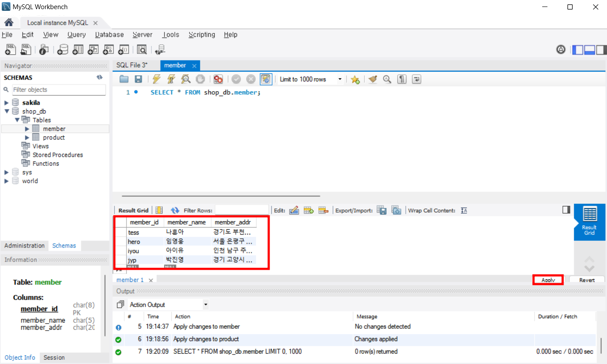The height and width of the screenshot is (364, 607).
Task: Select the Functions tree item
Action: point(46,163)
